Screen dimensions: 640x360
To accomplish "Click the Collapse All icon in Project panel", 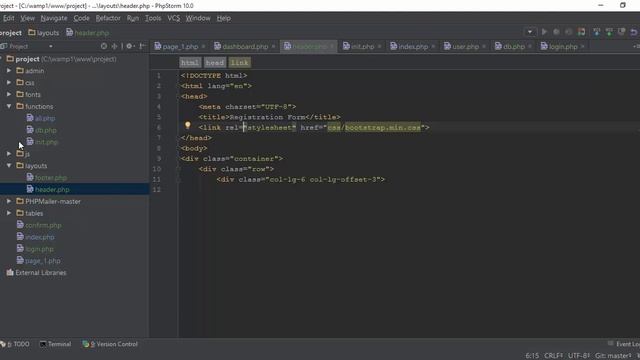I will pyautogui.click(x=115, y=46).
